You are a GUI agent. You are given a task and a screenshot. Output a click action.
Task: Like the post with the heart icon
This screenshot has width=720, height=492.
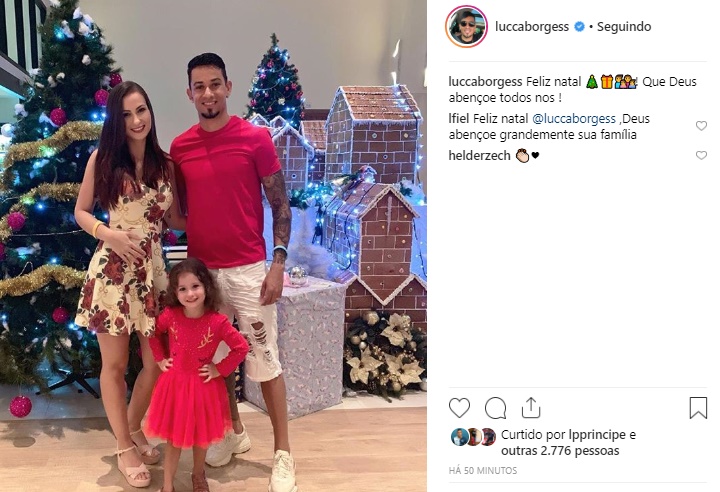459,407
